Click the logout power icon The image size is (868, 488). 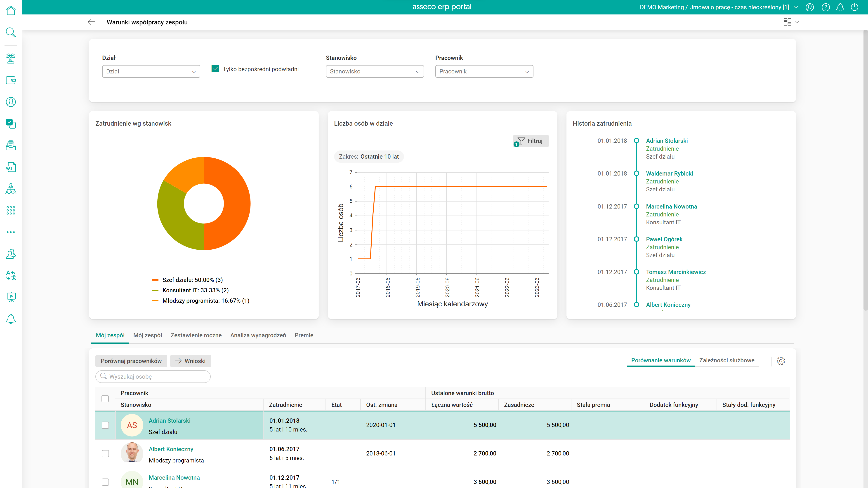854,7
